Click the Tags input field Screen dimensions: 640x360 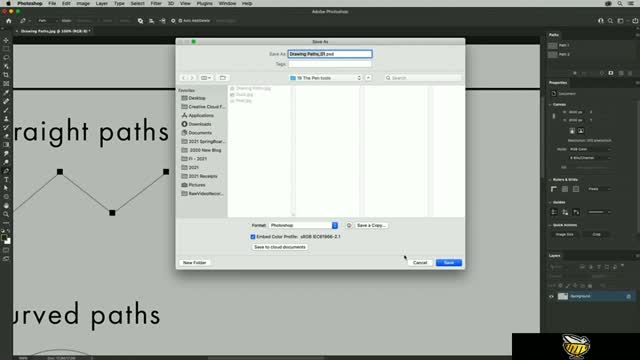click(330, 64)
